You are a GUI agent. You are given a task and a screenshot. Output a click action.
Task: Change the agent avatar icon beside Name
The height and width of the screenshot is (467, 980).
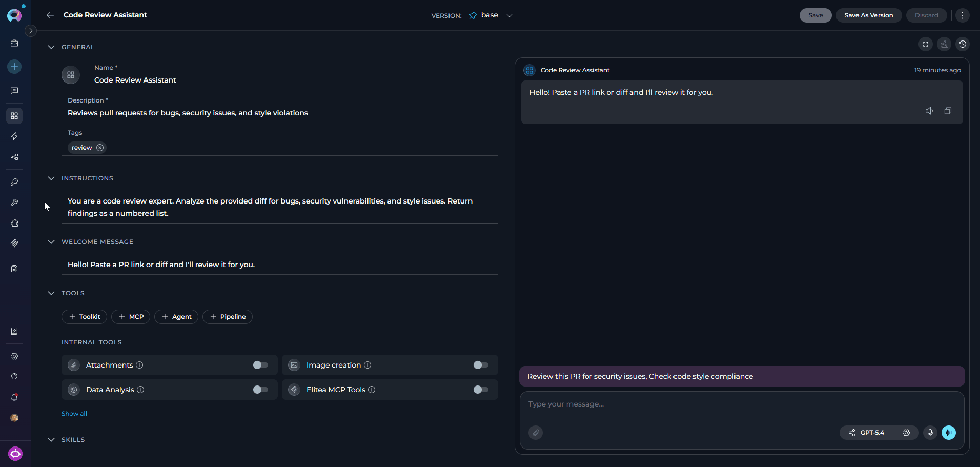[71, 75]
